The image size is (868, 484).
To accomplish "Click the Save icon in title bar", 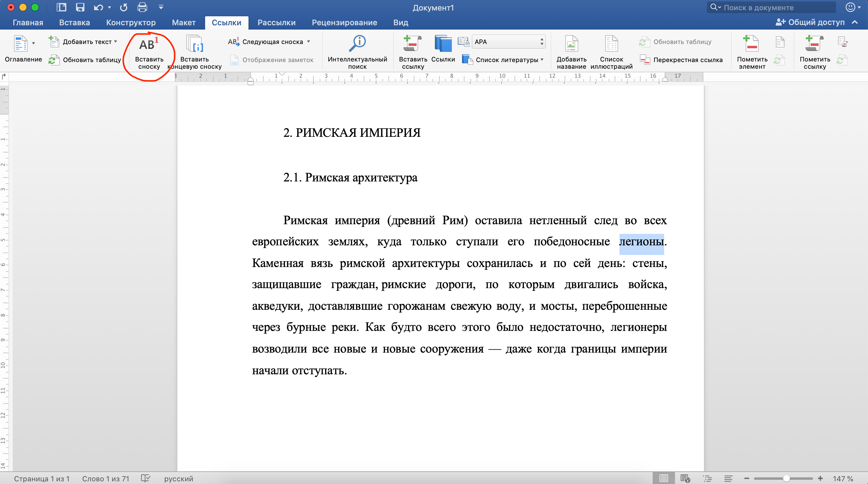I will coord(80,7).
